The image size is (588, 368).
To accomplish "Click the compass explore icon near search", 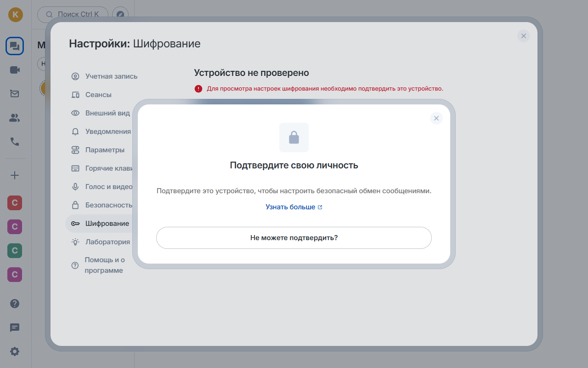I will 120,14.
